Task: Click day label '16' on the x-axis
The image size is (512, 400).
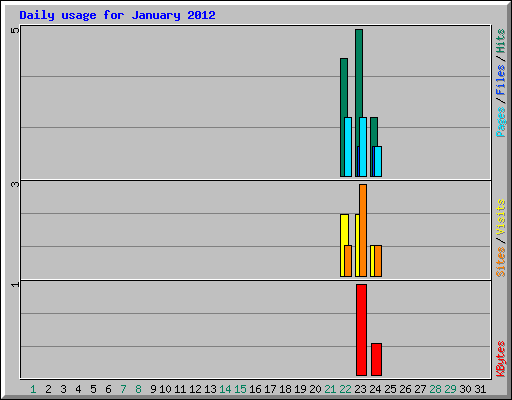Action: coord(255,389)
